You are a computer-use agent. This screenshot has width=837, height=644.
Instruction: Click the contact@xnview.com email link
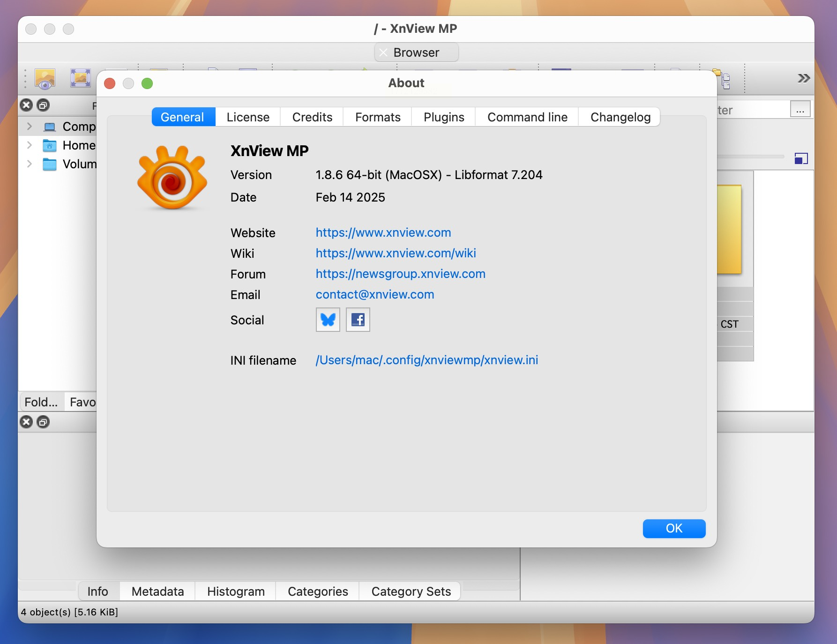coord(375,294)
